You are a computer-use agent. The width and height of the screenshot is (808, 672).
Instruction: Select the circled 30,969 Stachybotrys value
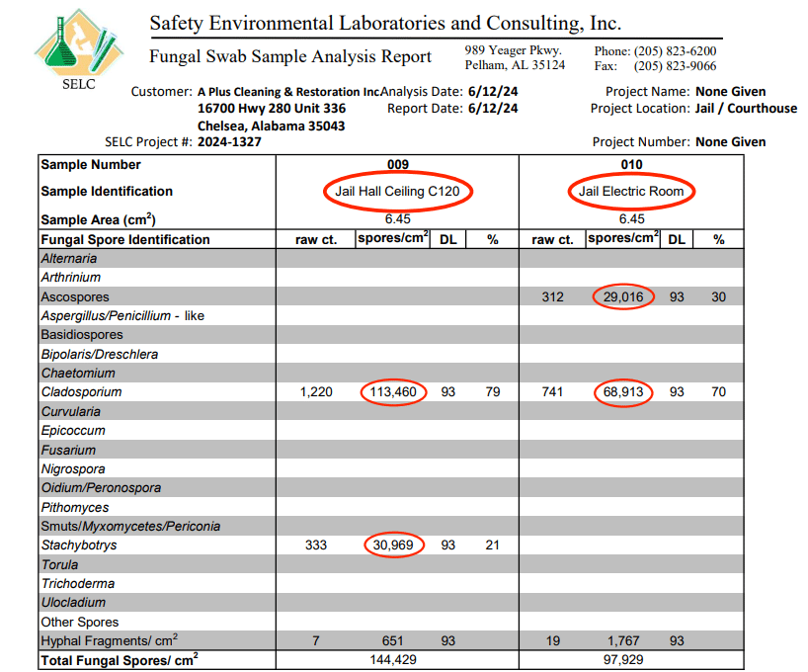point(395,545)
